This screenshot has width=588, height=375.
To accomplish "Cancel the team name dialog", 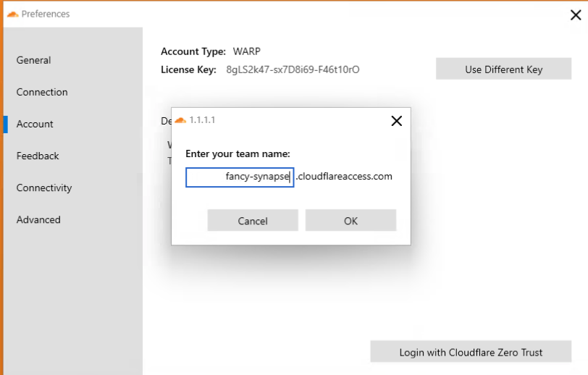I will [x=253, y=220].
